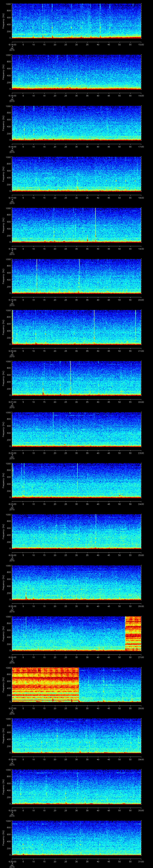The image size is (153, 868).
Task: Click the 24:00 end time label
Action: pyautogui.click(x=141, y=504)
